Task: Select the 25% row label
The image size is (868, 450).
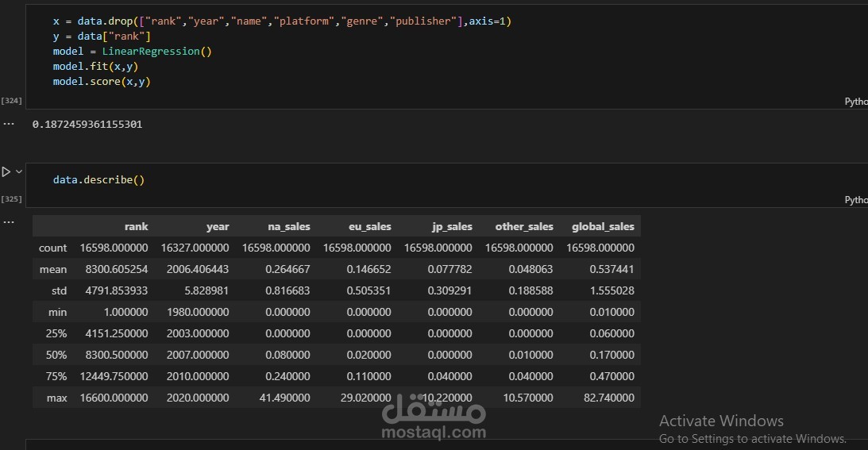Action: pos(56,334)
